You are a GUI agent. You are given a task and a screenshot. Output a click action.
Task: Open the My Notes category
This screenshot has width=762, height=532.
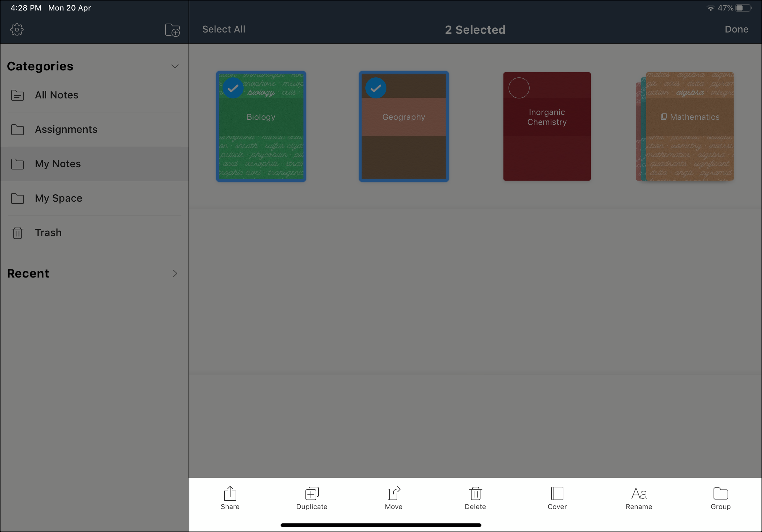coord(94,164)
